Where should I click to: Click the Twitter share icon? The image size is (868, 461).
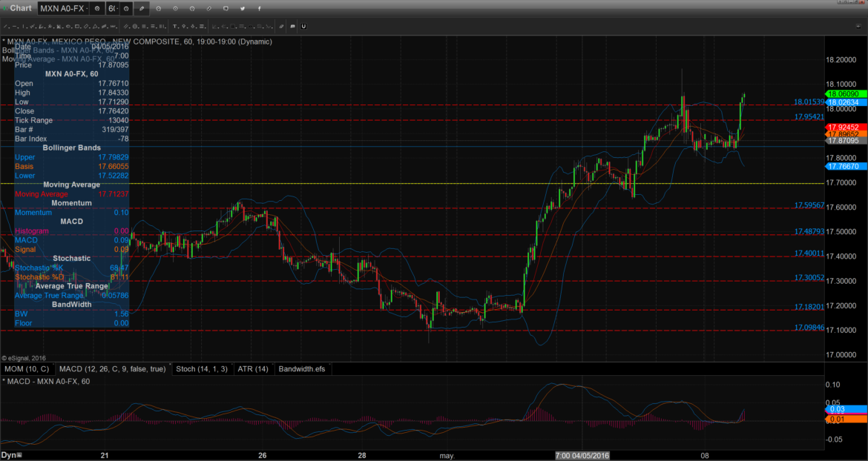(x=243, y=9)
